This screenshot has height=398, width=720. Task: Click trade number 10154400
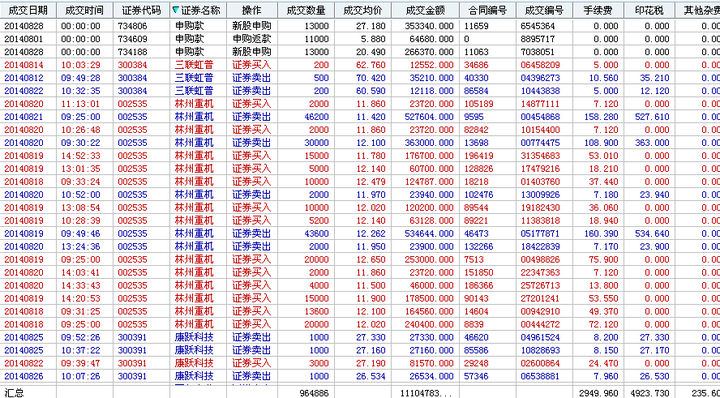click(x=540, y=130)
